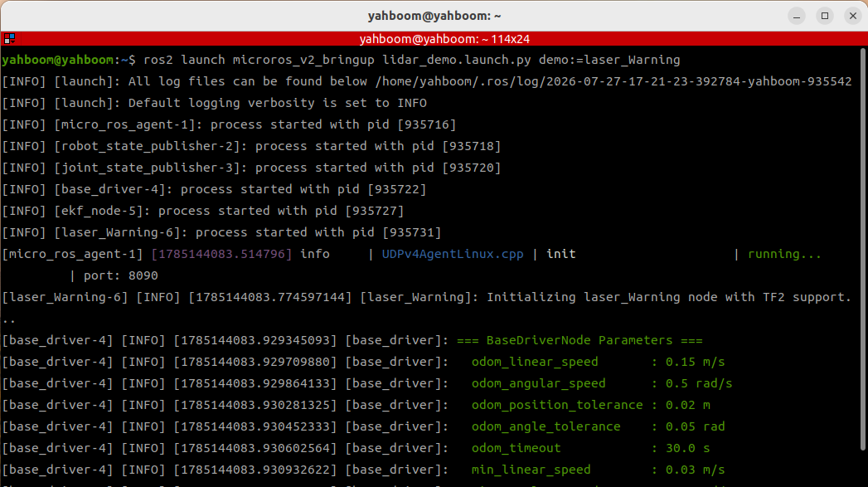Click the "odom_angle_tolerance" parameter name
The height and width of the screenshot is (487, 868).
[546, 427]
